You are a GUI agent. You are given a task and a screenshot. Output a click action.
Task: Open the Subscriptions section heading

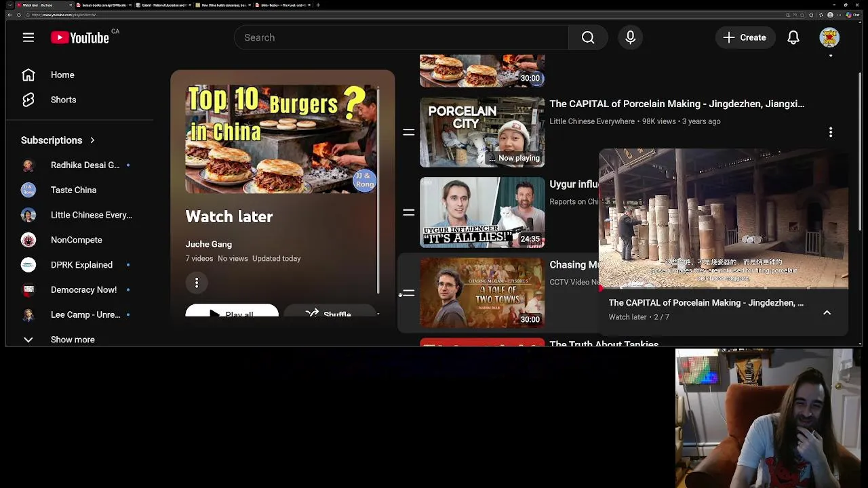(x=58, y=140)
